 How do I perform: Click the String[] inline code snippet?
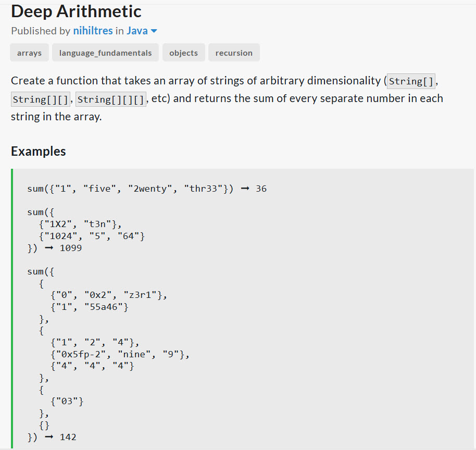point(411,81)
